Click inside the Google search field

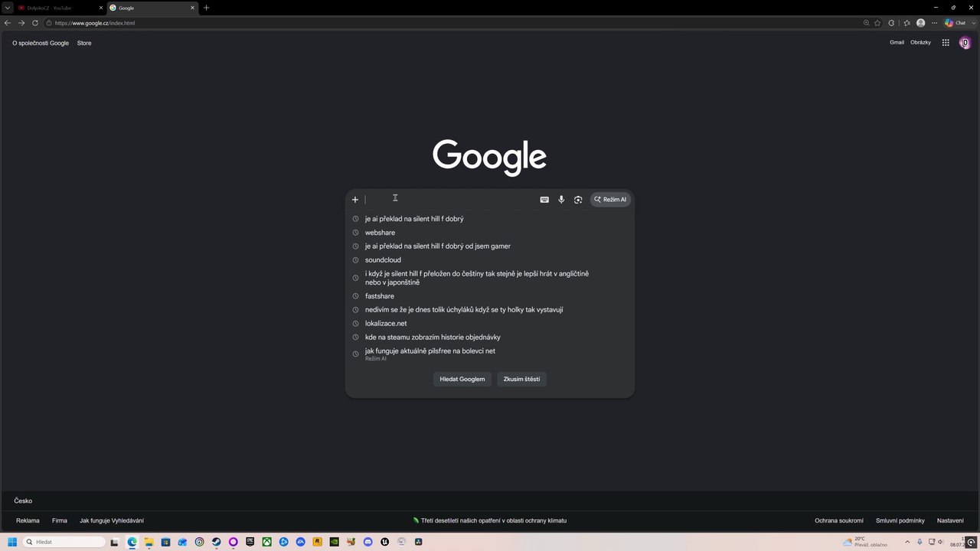[452, 200]
